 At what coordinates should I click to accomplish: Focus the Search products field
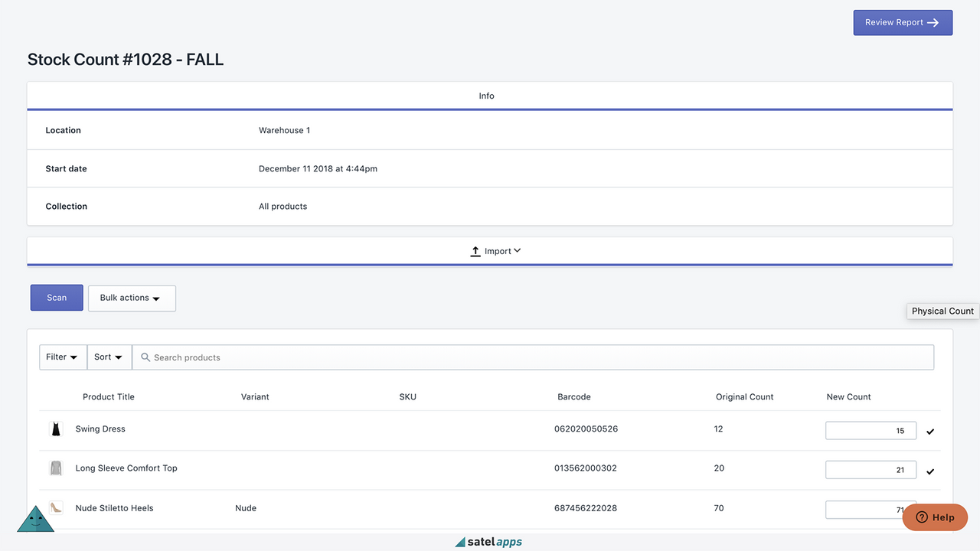(533, 357)
